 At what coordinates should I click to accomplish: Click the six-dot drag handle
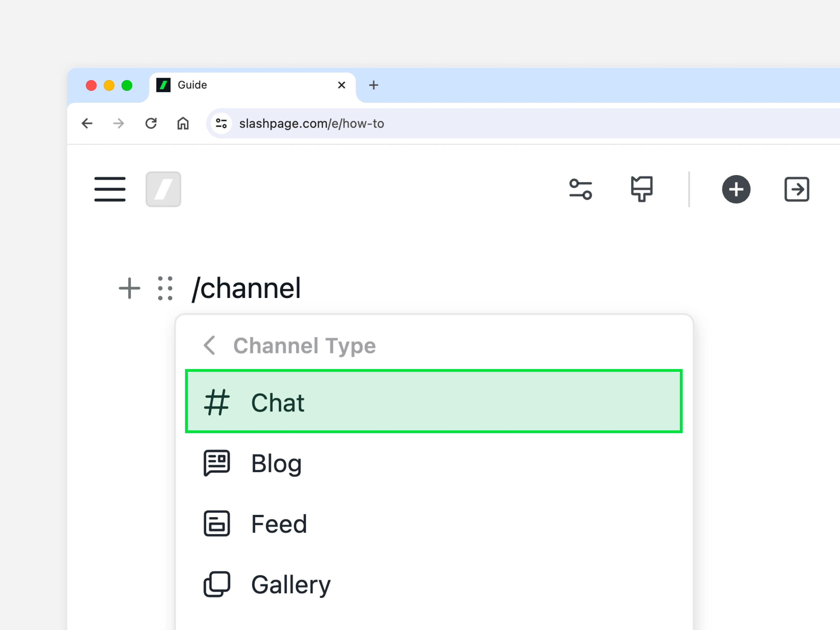165,288
